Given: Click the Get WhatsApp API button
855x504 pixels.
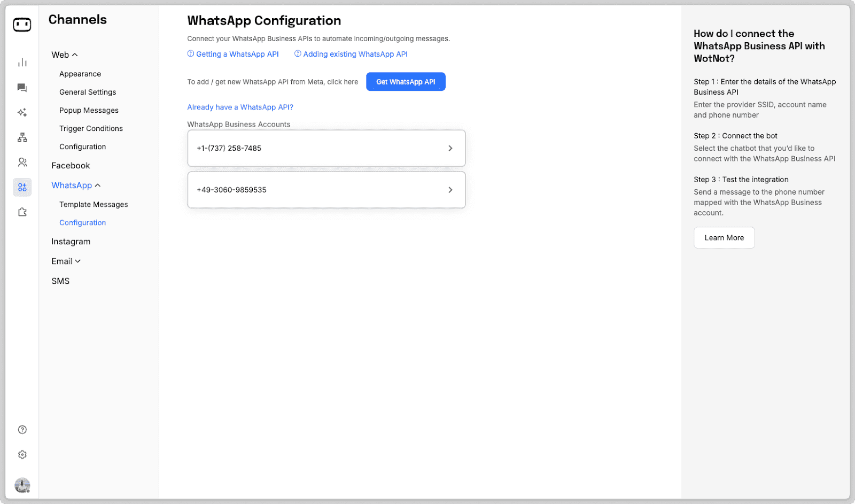Looking at the screenshot, I should (x=406, y=81).
